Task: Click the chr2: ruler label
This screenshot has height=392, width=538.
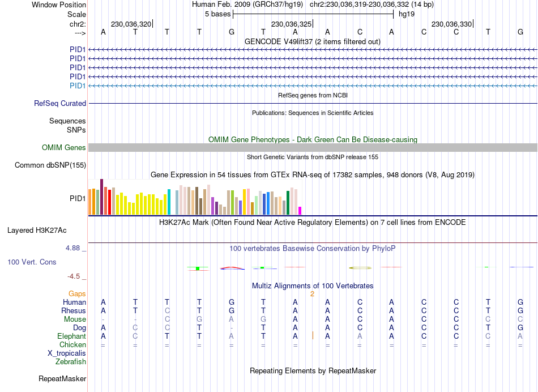Action: pos(78,24)
